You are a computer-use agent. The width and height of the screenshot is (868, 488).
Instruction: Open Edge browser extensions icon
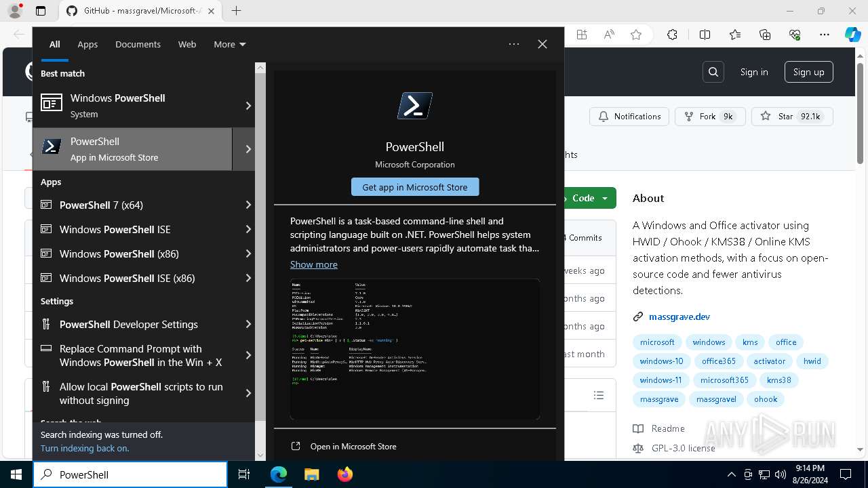pyautogui.click(x=672, y=35)
